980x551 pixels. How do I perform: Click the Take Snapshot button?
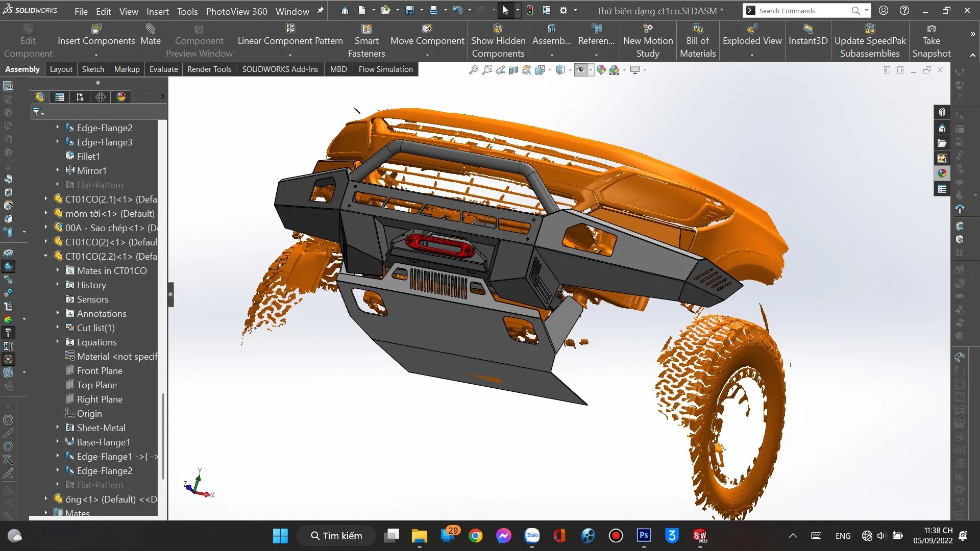click(931, 41)
